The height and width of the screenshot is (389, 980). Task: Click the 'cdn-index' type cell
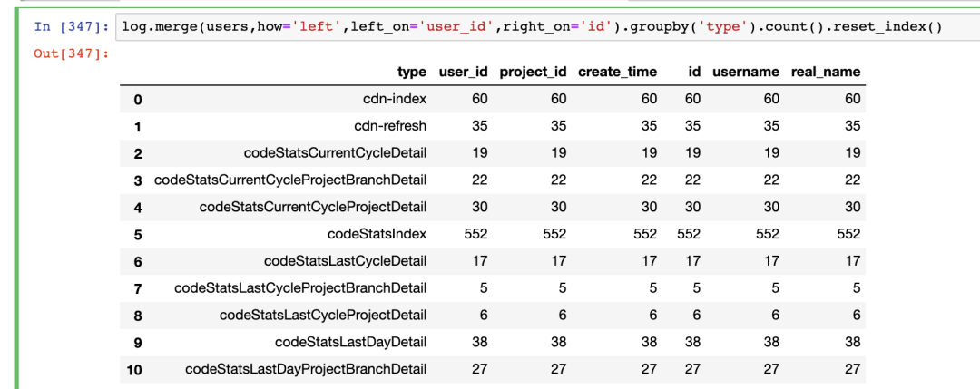[395, 99]
